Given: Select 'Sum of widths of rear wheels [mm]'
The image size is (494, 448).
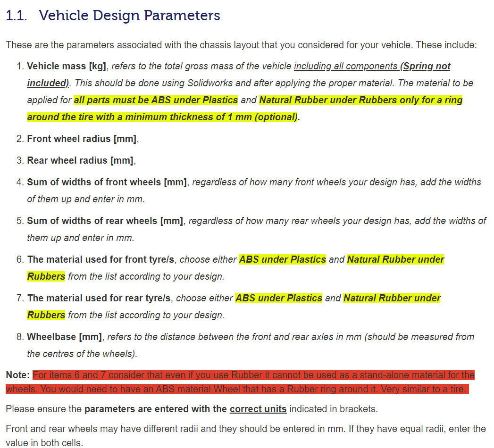Looking at the screenshot, I should pos(105,221).
